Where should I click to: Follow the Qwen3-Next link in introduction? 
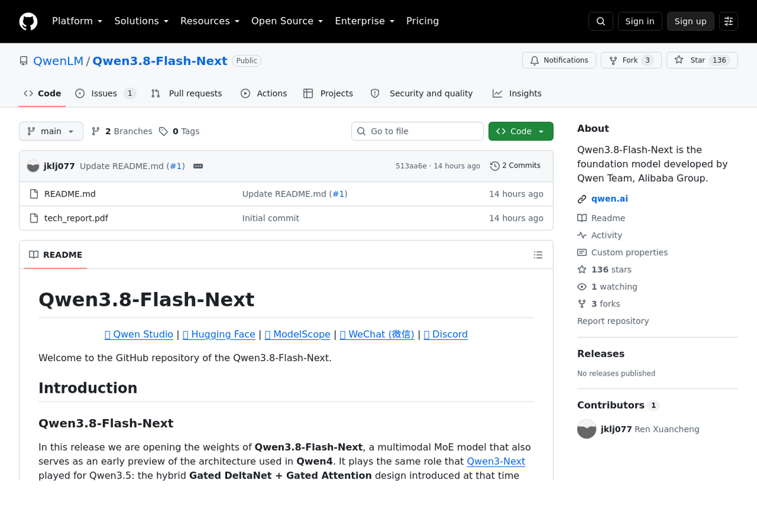tap(496, 461)
